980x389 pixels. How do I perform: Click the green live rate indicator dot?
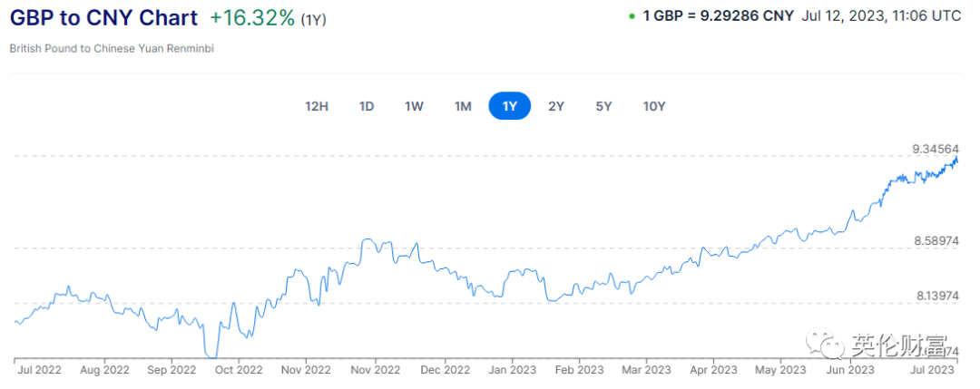632,16
